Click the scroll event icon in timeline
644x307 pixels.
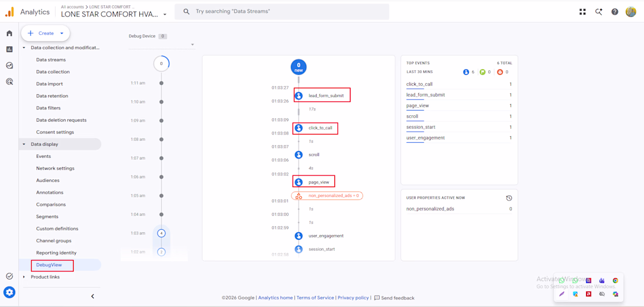[x=299, y=155]
